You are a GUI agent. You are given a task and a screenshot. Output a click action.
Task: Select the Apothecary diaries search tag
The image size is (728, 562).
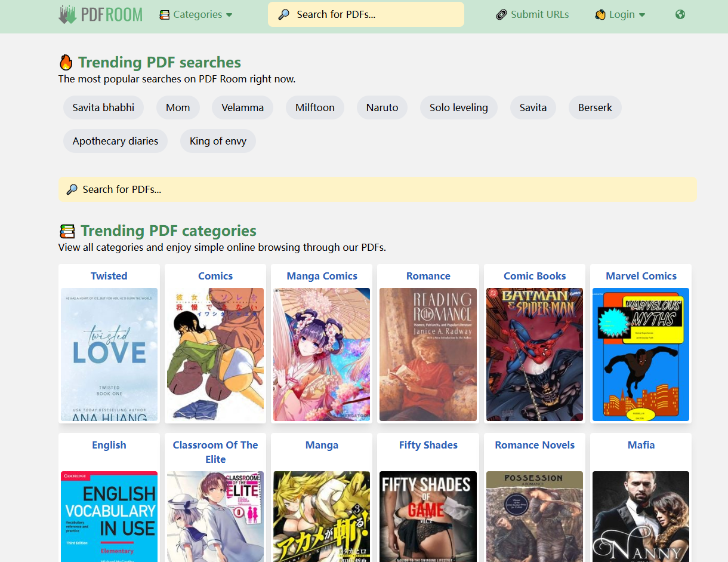pos(115,141)
